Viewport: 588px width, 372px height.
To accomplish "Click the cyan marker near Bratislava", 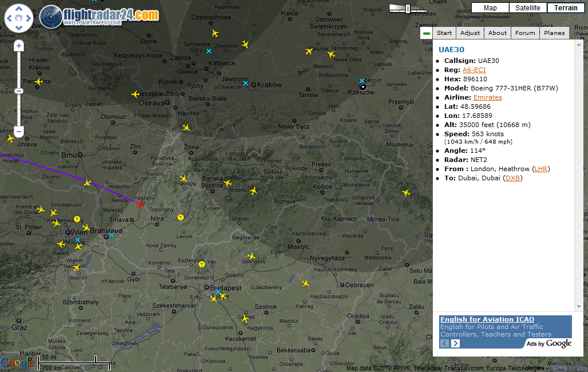I will coord(112,235).
